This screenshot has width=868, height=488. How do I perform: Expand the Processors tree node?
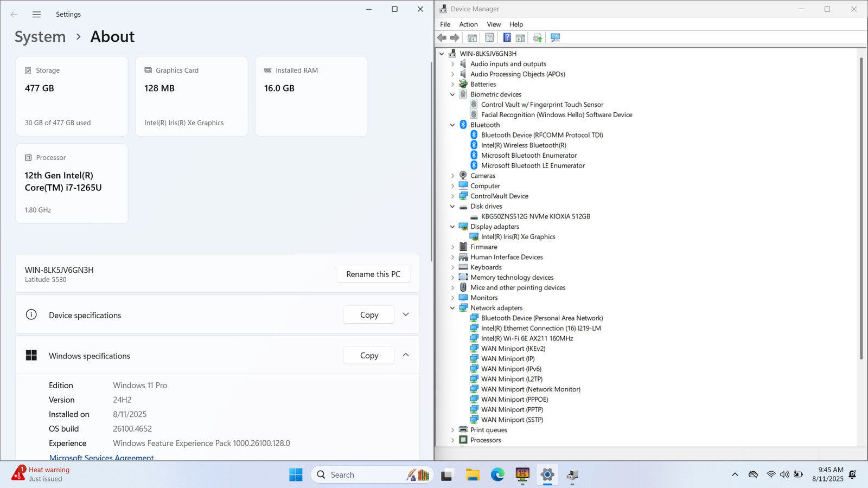(452, 440)
